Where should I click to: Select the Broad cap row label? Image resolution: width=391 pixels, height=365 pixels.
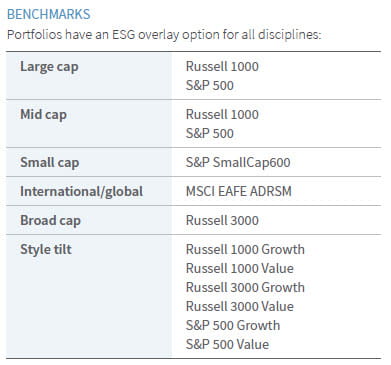coord(50,220)
